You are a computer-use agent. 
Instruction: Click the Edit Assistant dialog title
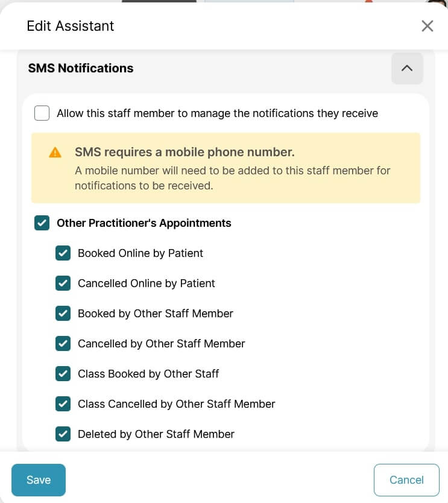pos(70,26)
